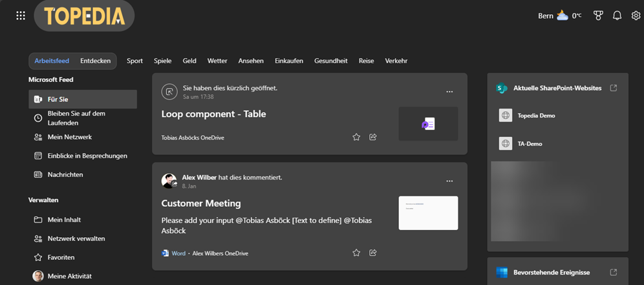Open Bleiben Sie auf dem Laufenden
Image resolution: width=644 pixels, height=285 pixels.
click(x=83, y=118)
